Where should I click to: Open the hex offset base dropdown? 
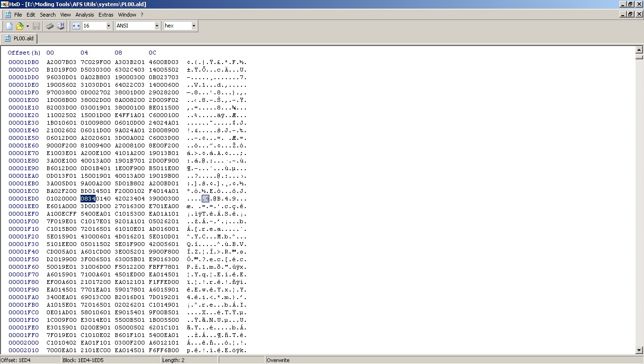pyautogui.click(x=194, y=26)
